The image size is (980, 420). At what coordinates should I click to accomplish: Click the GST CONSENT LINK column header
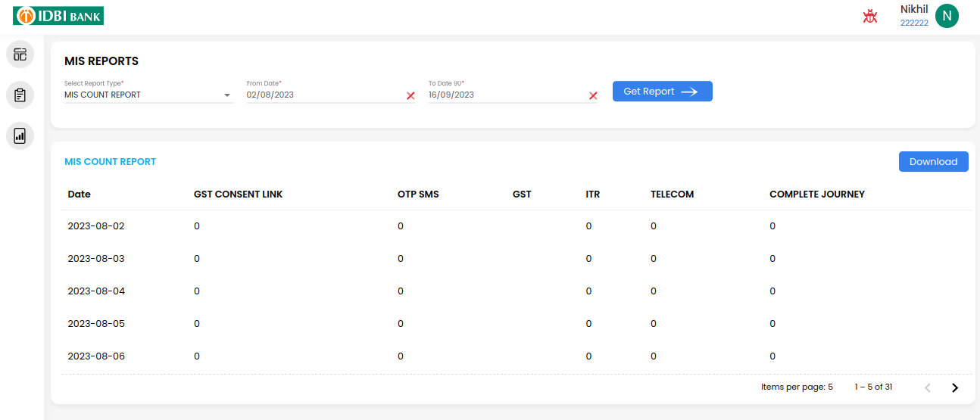238,194
